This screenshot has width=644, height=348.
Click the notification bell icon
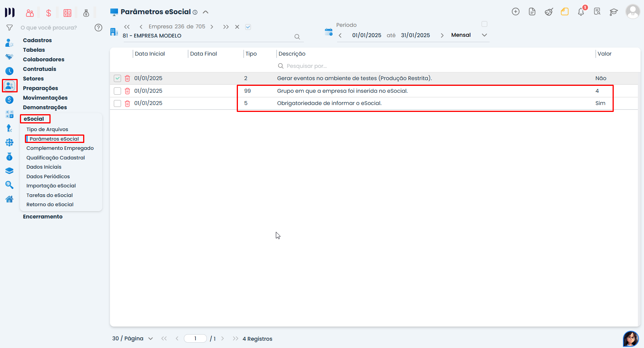pyautogui.click(x=581, y=12)
